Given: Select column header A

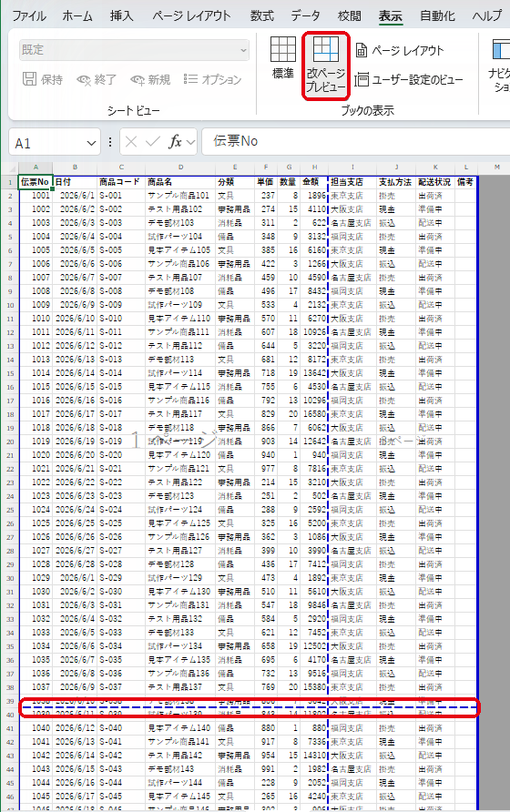Looking at the screenshot, I should tap(36, 167).
